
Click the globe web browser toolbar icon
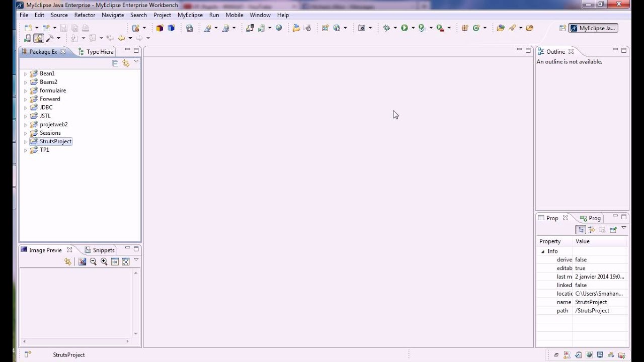click(279, 28)
